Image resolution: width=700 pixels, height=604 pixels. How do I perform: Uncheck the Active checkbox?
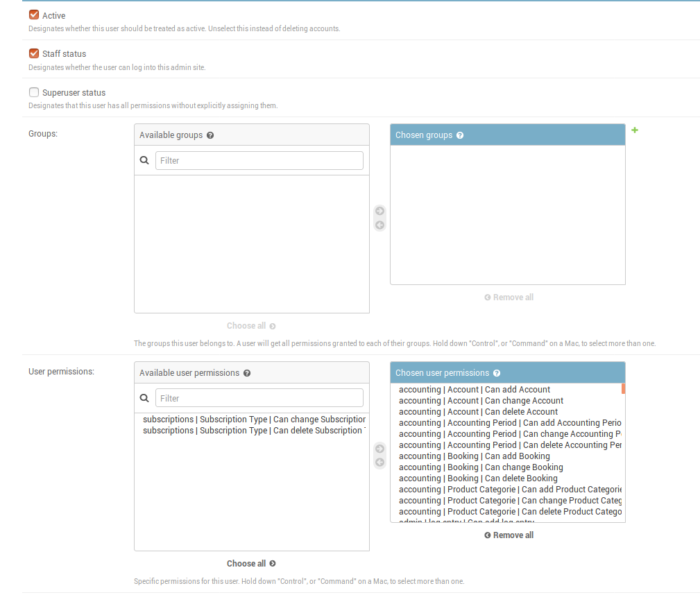34,15
